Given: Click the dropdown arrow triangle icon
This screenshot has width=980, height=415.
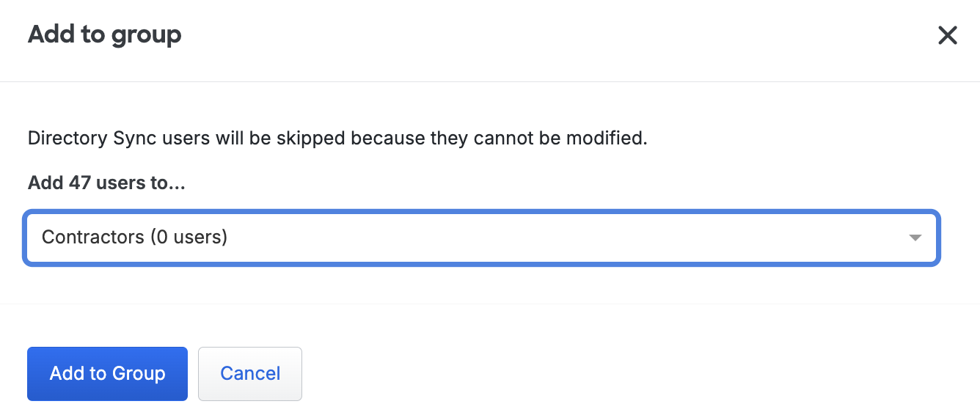Looking at the screenshot, I should coord(915,238).
